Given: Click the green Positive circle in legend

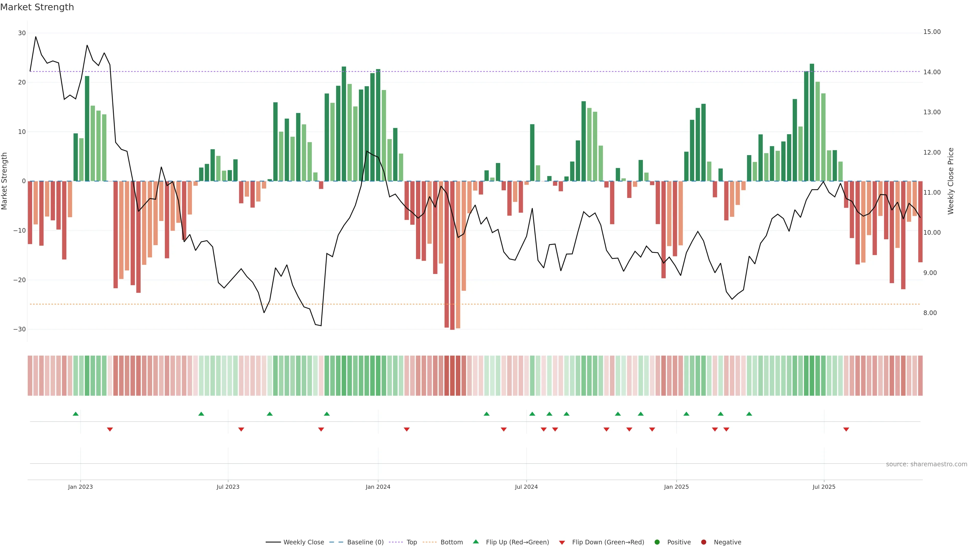Looking at the screenshot, I should point(657,542).
